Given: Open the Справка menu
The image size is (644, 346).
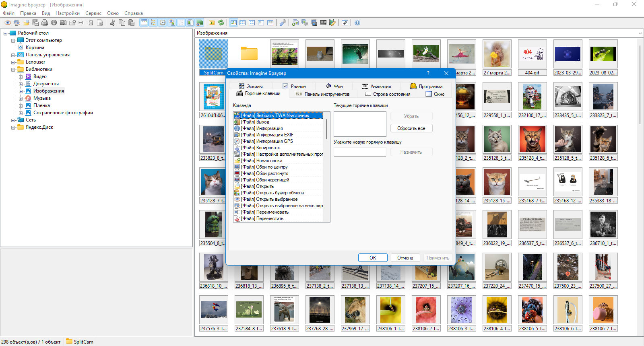Looking at the screenshot, I should pyautogui.click(x=134, y=13).
